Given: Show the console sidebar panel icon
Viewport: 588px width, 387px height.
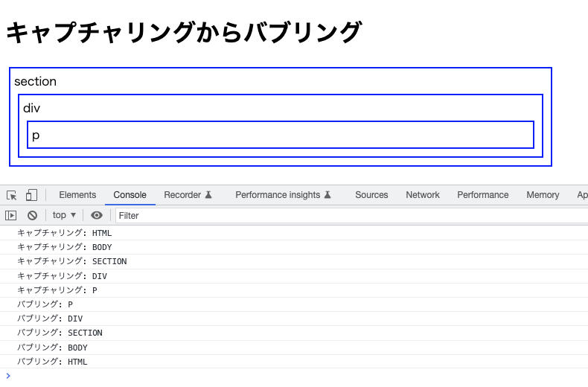Looking at the screenshot, I should (x=11, y=215).
